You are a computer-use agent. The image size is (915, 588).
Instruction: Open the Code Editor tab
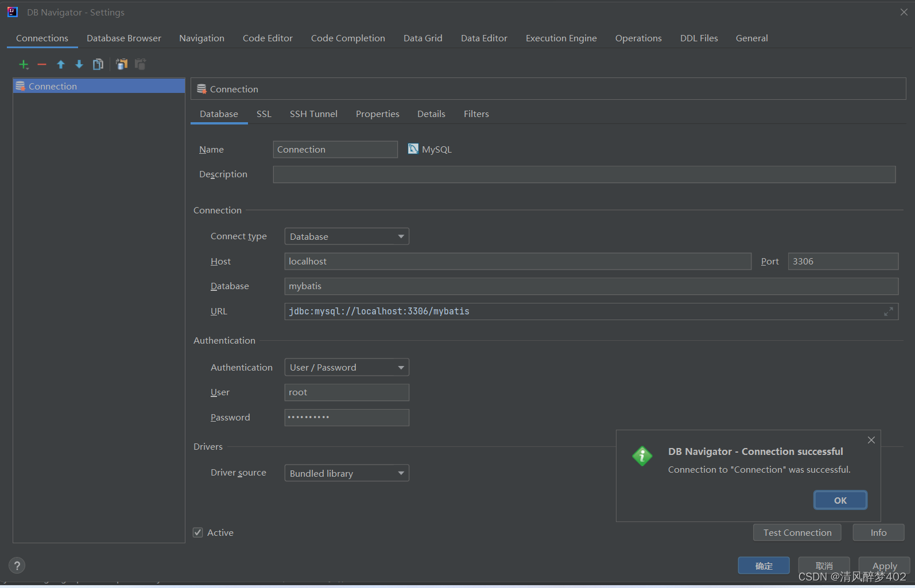(267, 38)
